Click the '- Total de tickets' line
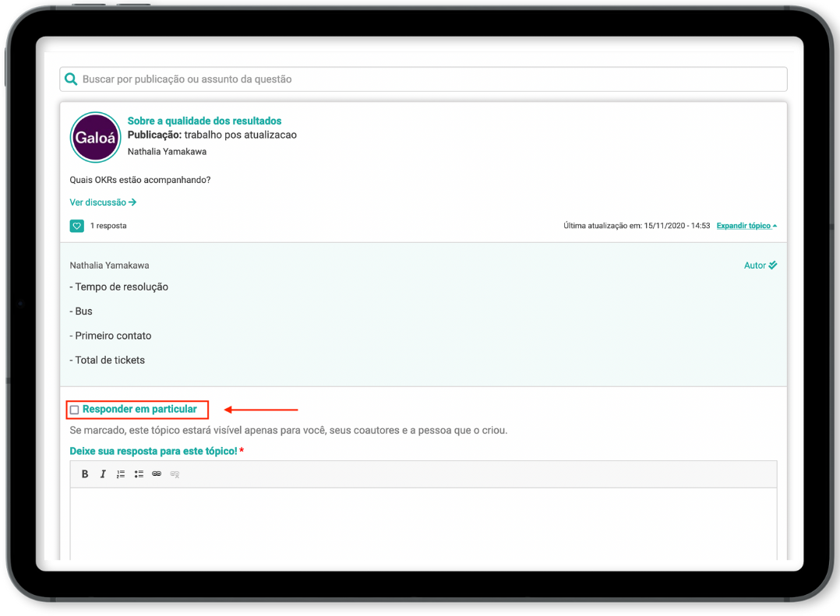The width and height of the screenshot is (840, 616). [x=108, y=361]
